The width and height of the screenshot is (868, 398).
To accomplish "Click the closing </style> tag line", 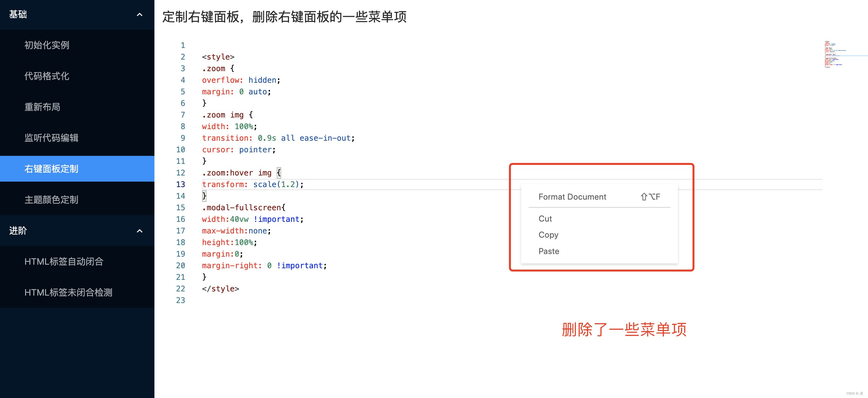I will [220, 289].
